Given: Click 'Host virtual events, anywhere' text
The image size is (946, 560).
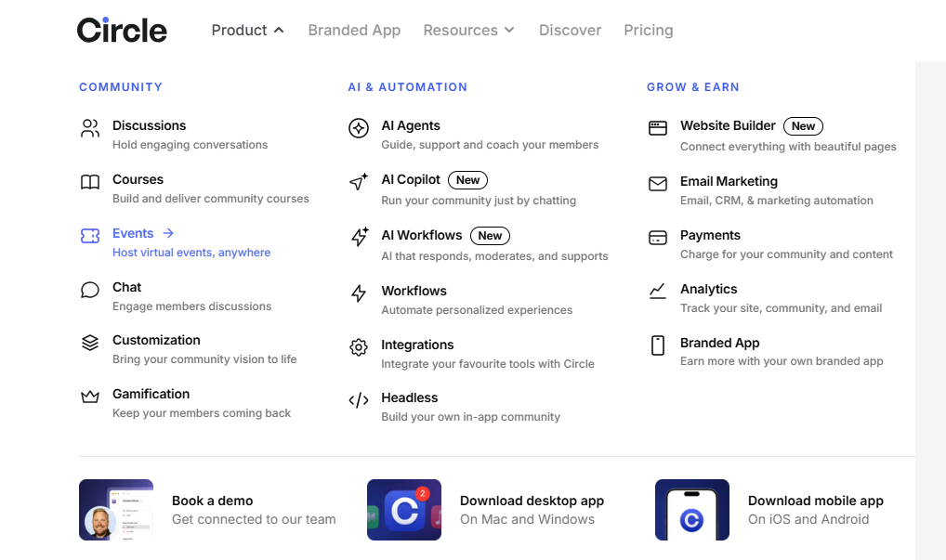Looking at the screenshot, I should coord(191,253).
